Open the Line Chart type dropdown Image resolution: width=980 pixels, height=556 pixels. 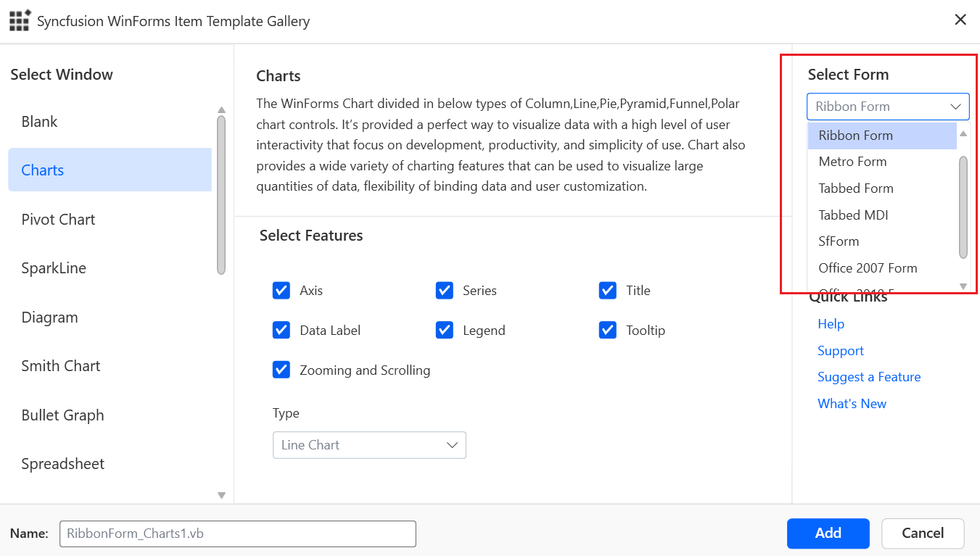point(369,445)
